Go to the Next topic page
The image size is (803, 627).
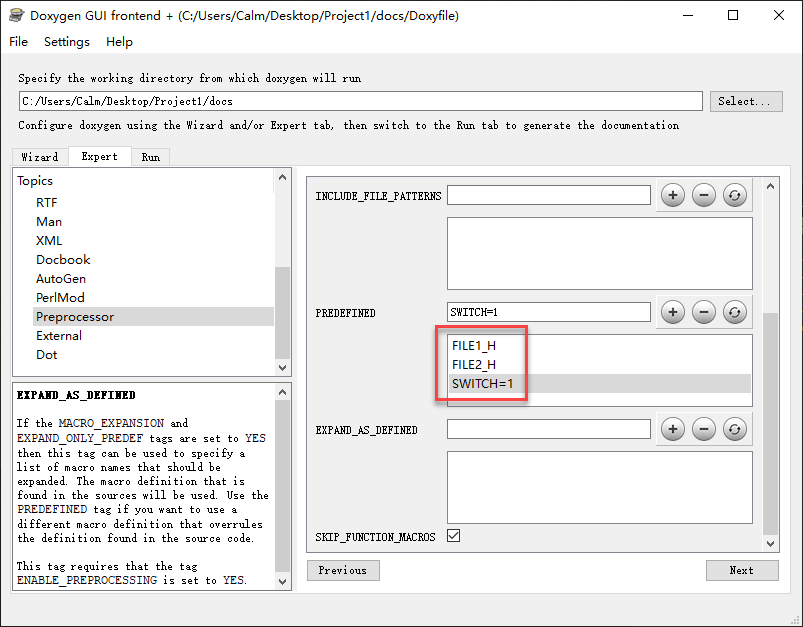point(742,570)
